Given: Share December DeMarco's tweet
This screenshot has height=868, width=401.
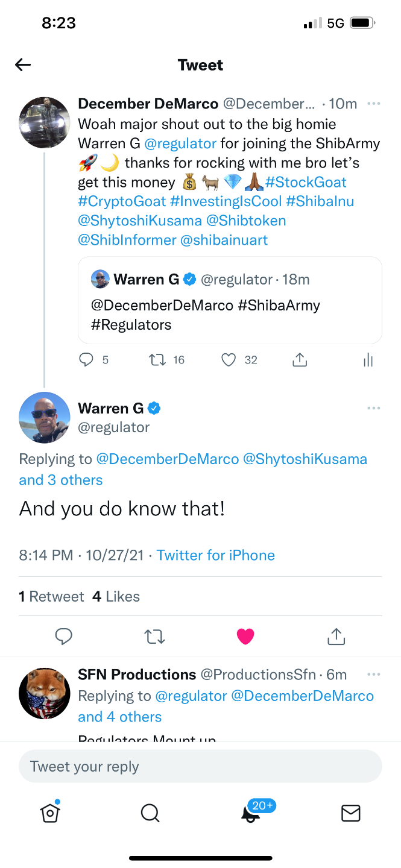Looking at the screenshot, I should tap(300, 360).
